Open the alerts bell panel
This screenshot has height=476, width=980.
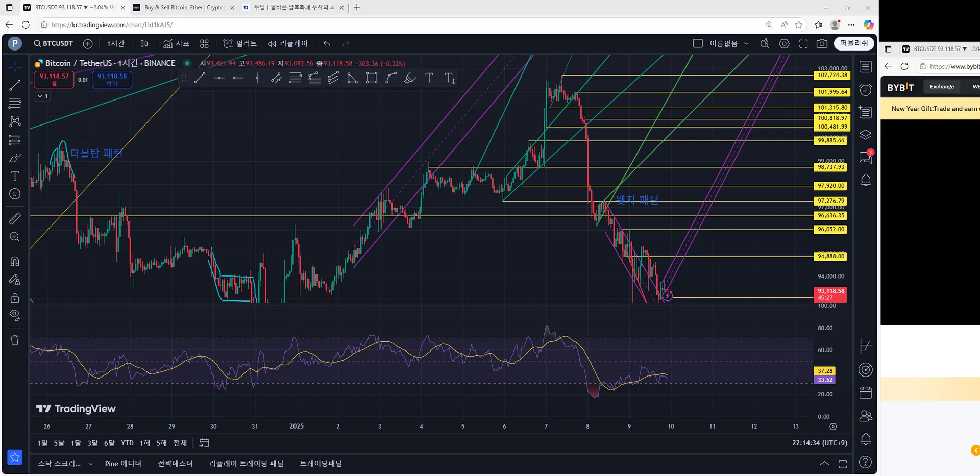click(x=866, y=180)
